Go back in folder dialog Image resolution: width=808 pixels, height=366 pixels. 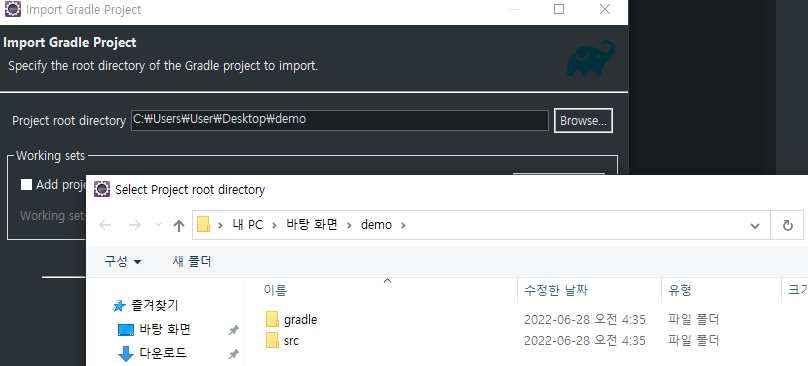point(105,225)
